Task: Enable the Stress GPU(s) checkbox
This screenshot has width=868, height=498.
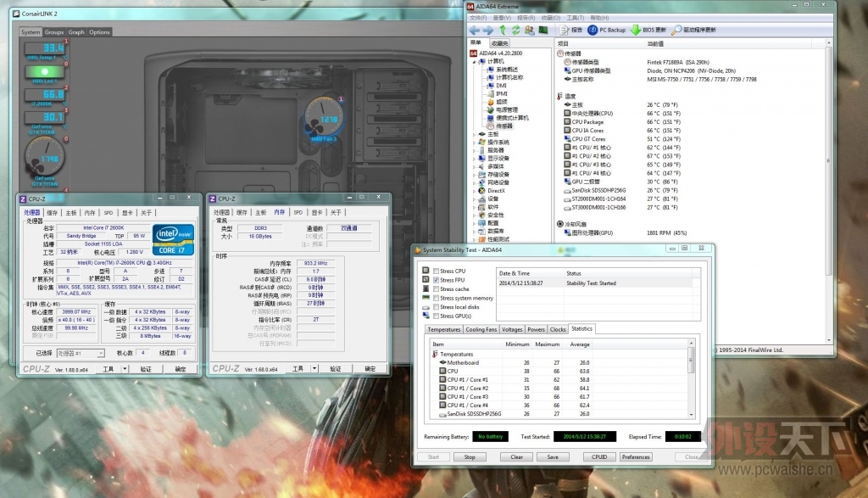Action: (x=437, y=316)
